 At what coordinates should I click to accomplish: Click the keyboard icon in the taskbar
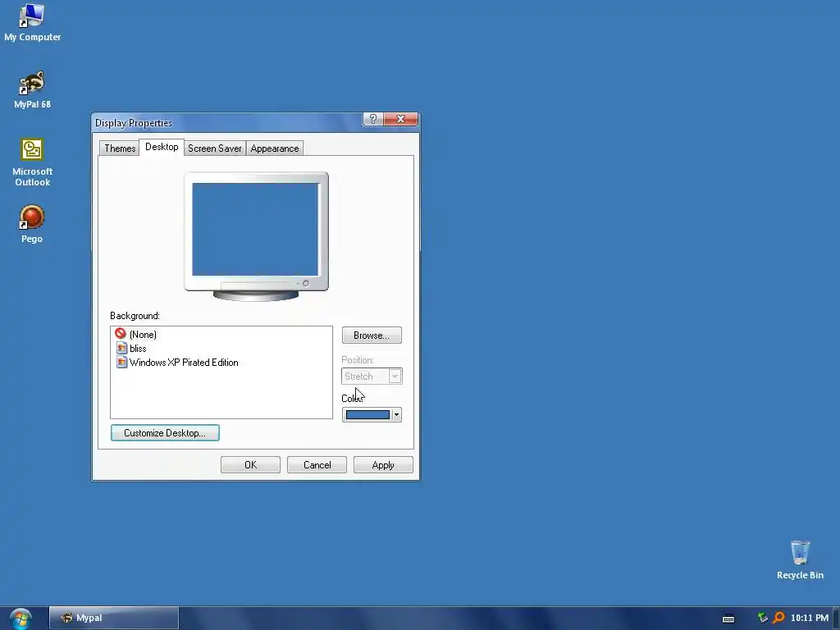[728, 619]
